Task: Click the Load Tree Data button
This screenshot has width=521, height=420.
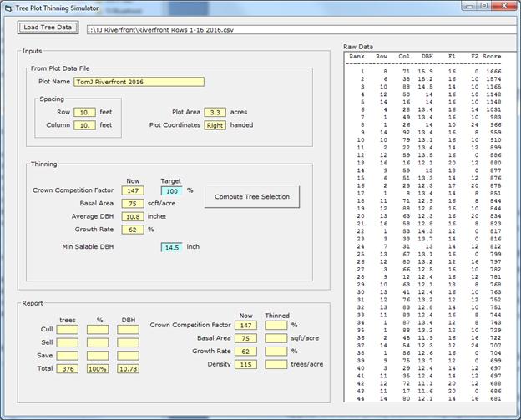Action: [x=48, y=28]
